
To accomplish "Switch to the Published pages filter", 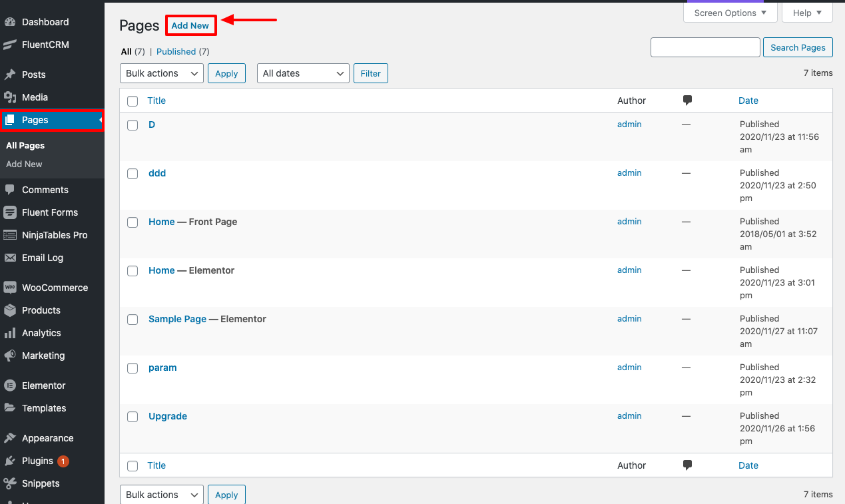I will (x=176, y=51).
